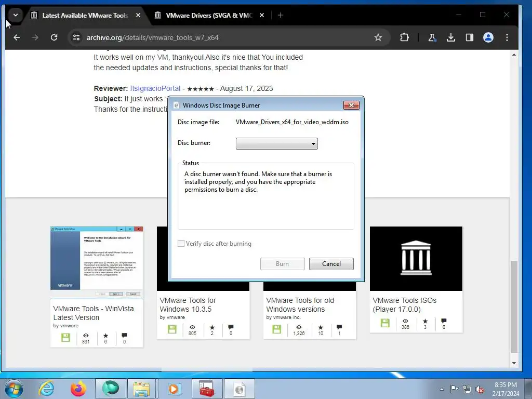Open VMware Tools ISOs (Player 17.0.0) title
This screenshot has width=532, height=399.
click(404, 304)
